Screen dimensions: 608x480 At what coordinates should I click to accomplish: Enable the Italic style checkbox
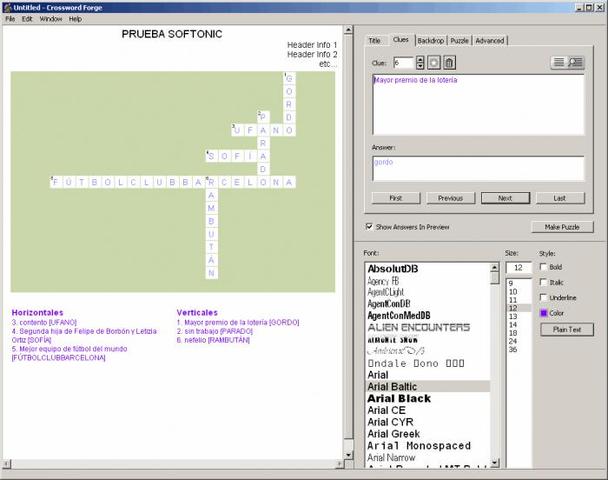544,282
